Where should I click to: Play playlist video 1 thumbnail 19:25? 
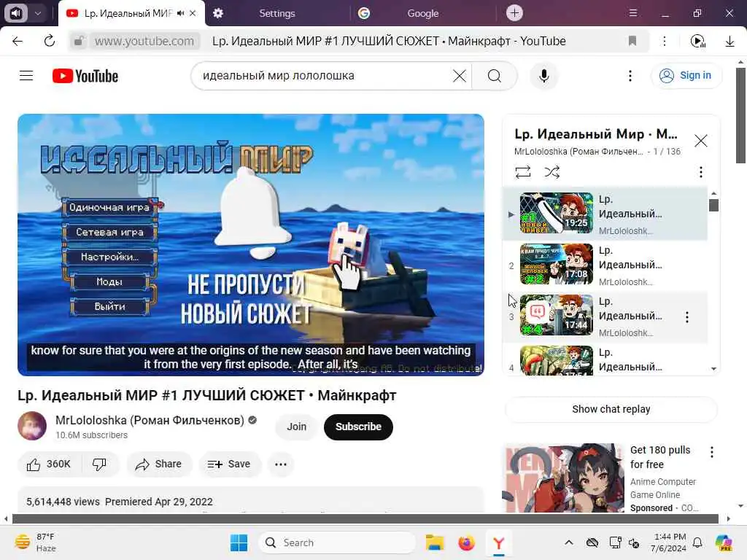pos(557,213)
